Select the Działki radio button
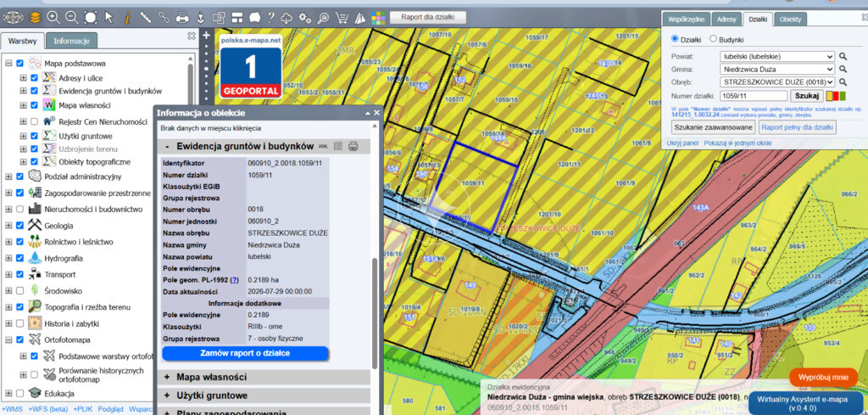 coord(674,39)
